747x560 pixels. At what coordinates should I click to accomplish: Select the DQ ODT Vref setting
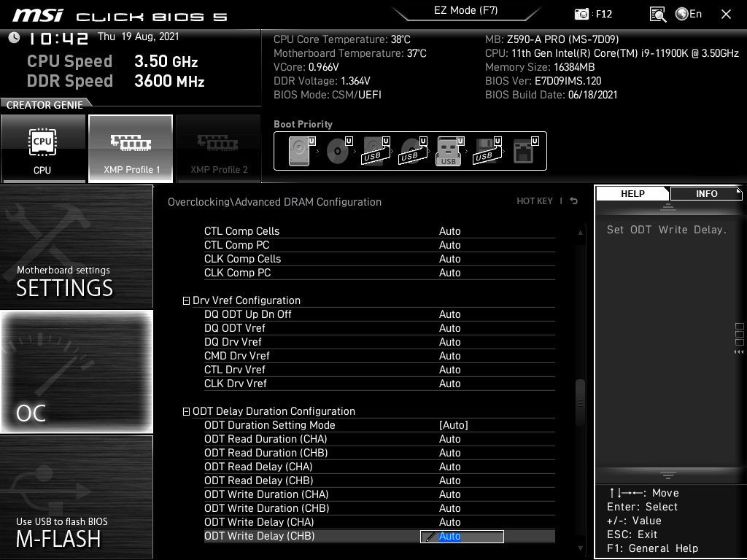(x=379, y=328)
